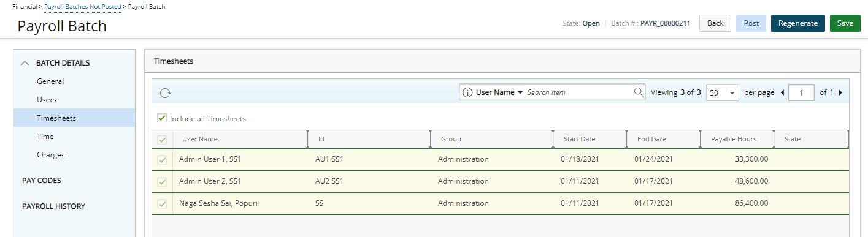Click the refresh timesheets icon
The image size is (868, 237).
(x=165, y=93)
